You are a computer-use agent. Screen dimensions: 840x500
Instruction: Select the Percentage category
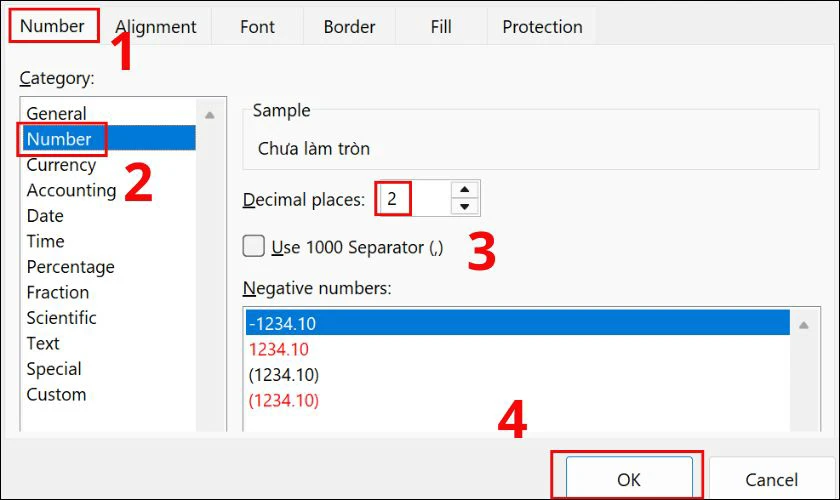(x=109, y=266)
